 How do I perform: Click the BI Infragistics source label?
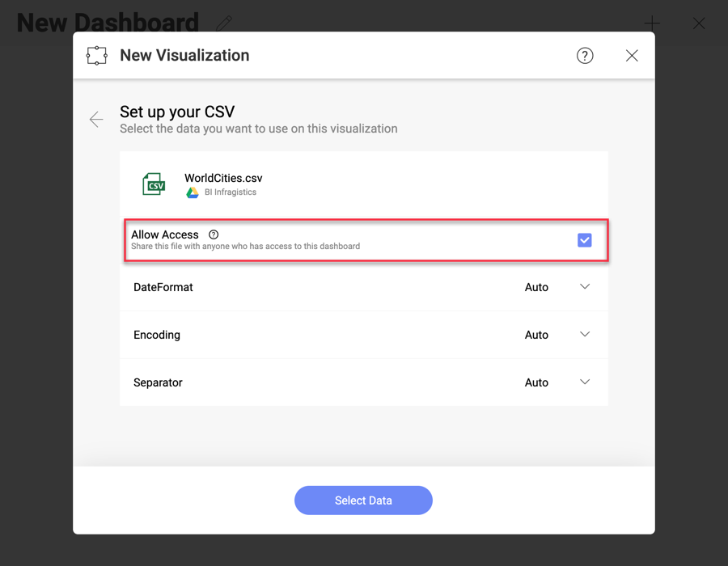point(231,192)
